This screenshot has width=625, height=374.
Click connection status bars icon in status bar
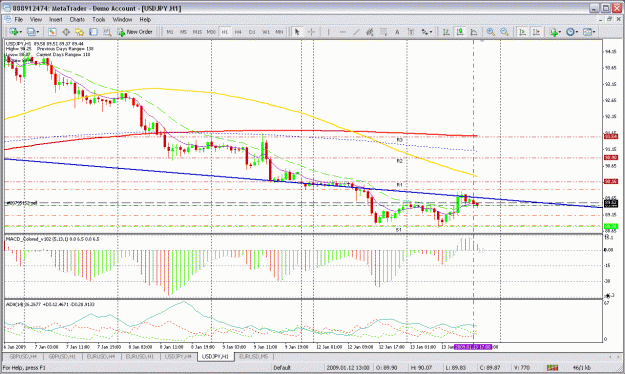pyautogui.click(x=552, y=368)
